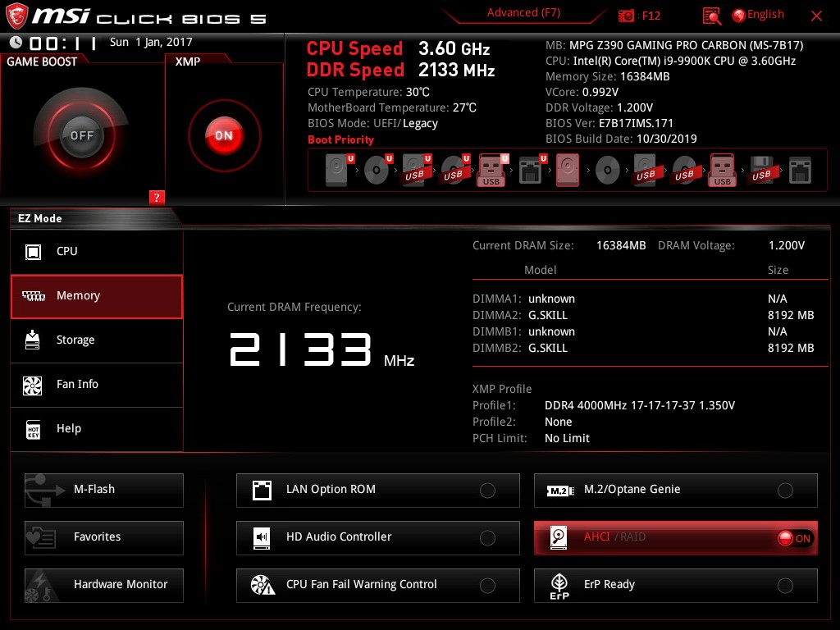Open the Storage section

[97, 340]
